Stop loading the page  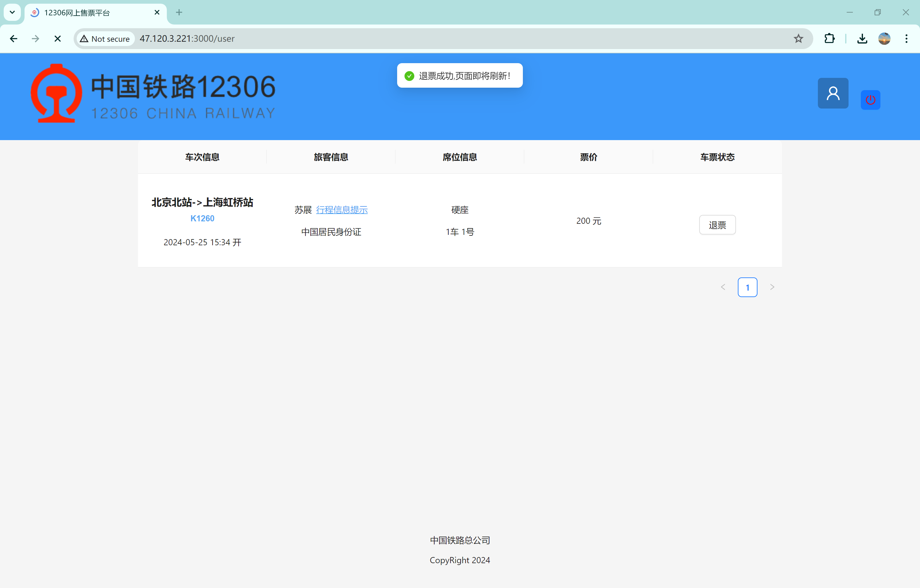tap(58, 39)
